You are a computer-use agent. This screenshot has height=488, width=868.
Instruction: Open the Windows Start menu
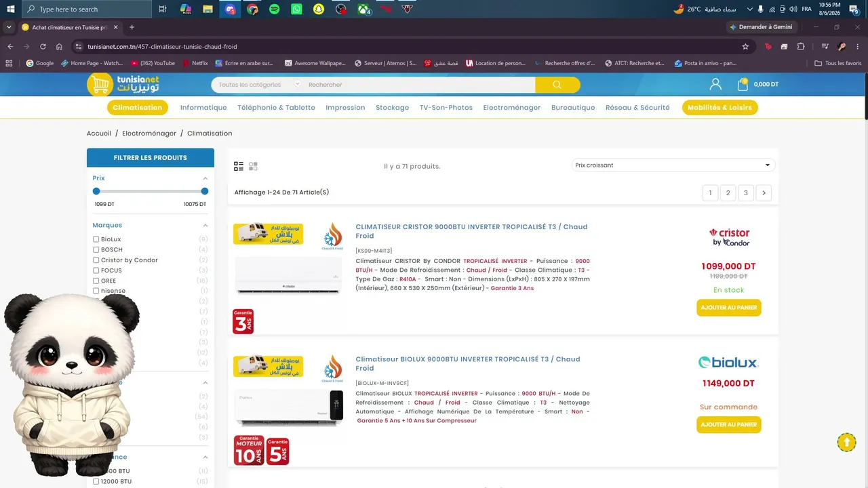[10, 9]
